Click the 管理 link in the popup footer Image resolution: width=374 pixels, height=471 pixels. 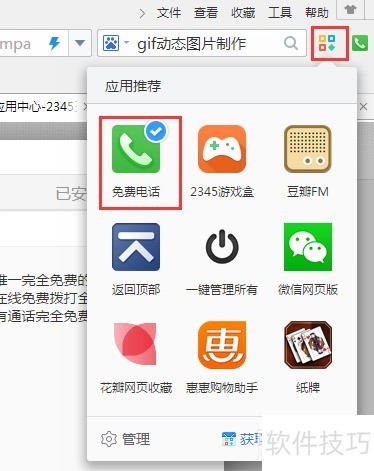point(136,439)
